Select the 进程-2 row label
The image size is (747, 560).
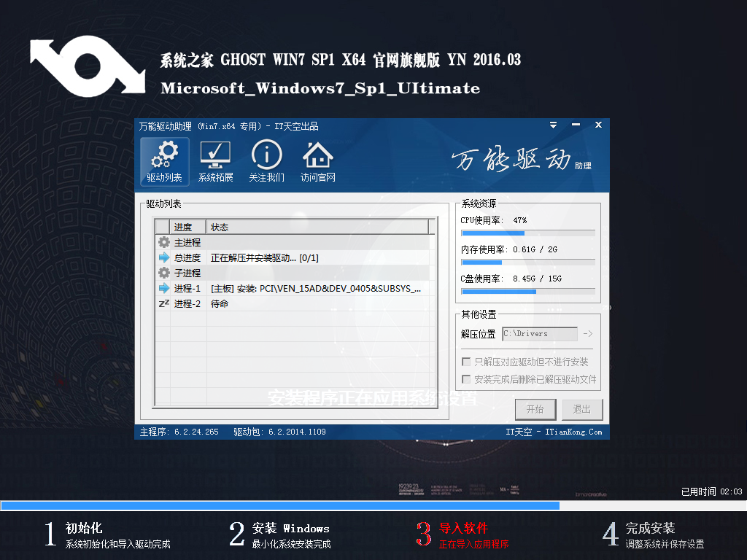[x=187, y=303]
